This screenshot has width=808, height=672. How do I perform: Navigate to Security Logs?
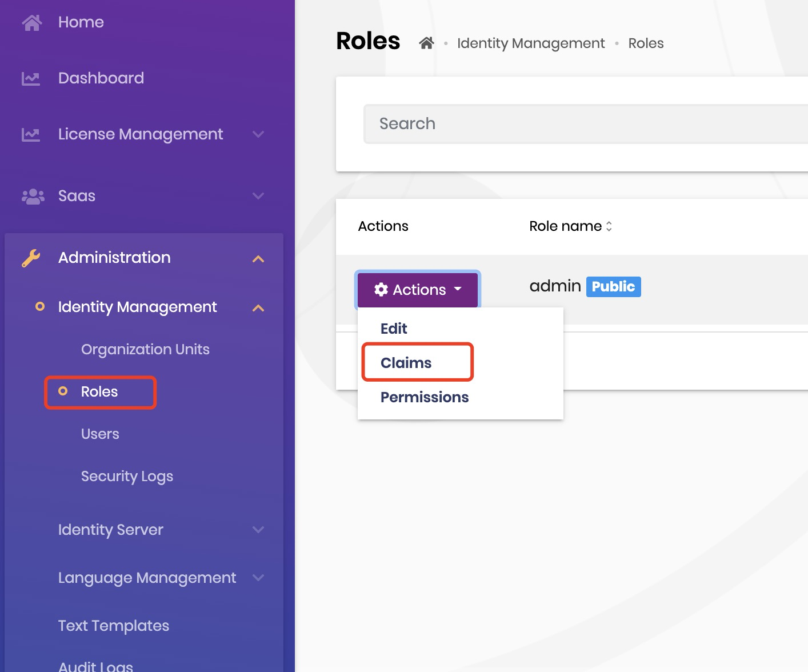[127, 476]
